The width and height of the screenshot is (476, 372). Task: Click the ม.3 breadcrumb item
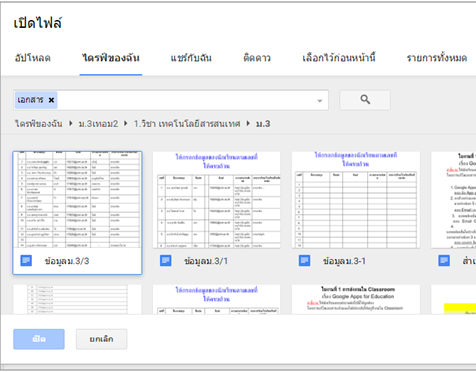[263, 124]
